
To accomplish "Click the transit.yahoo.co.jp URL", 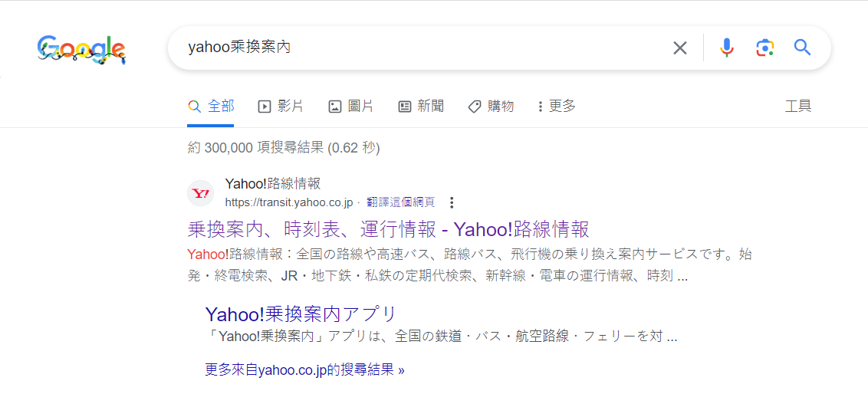I will coord(289,202).
